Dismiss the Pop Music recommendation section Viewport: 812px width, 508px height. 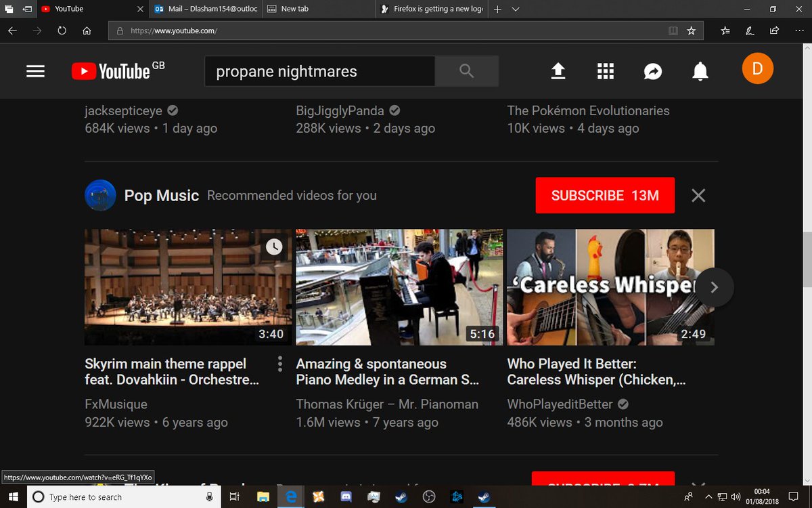[x=698, y=196]
